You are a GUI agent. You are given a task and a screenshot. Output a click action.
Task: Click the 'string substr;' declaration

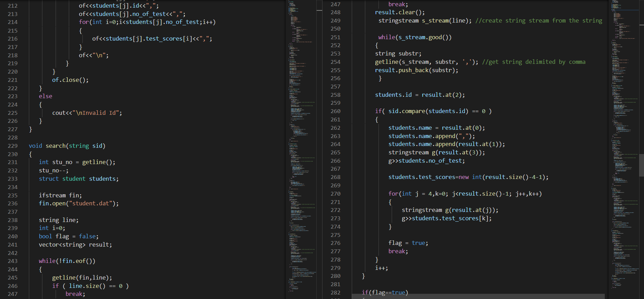[x=398, y=53]
